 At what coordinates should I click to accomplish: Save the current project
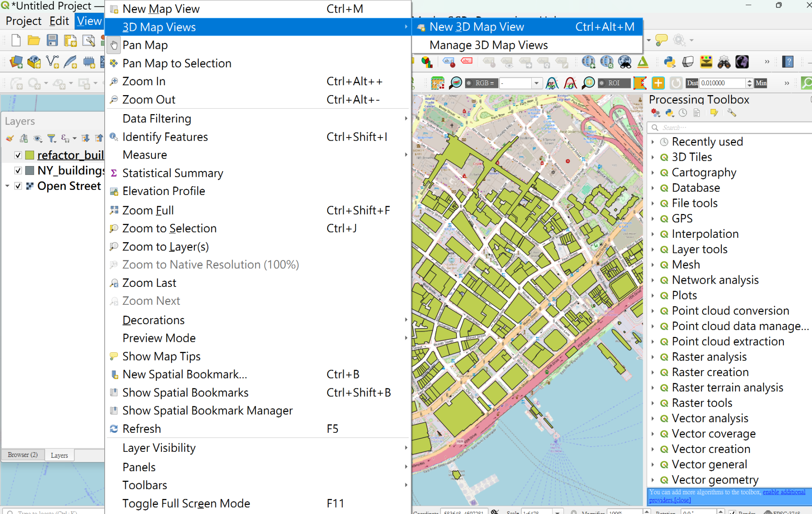pyautogui.click(x=52, y=40)
